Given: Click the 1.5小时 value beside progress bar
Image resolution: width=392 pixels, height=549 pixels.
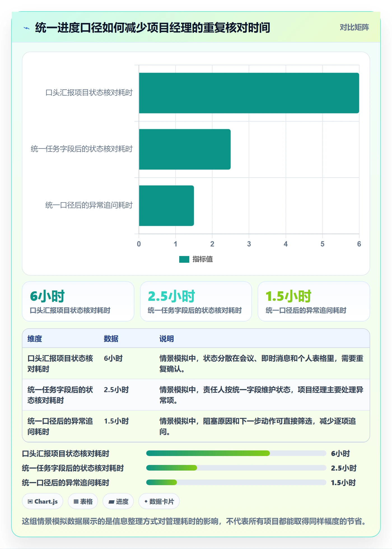Looking at the screenshot, I should [343, 483].
